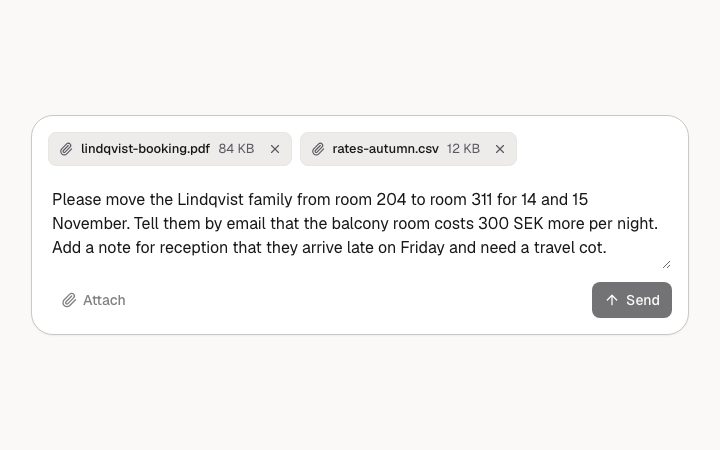Click the upward arrow icon in Send
This screenshot has width=720, height=450.
click(612, 300)
